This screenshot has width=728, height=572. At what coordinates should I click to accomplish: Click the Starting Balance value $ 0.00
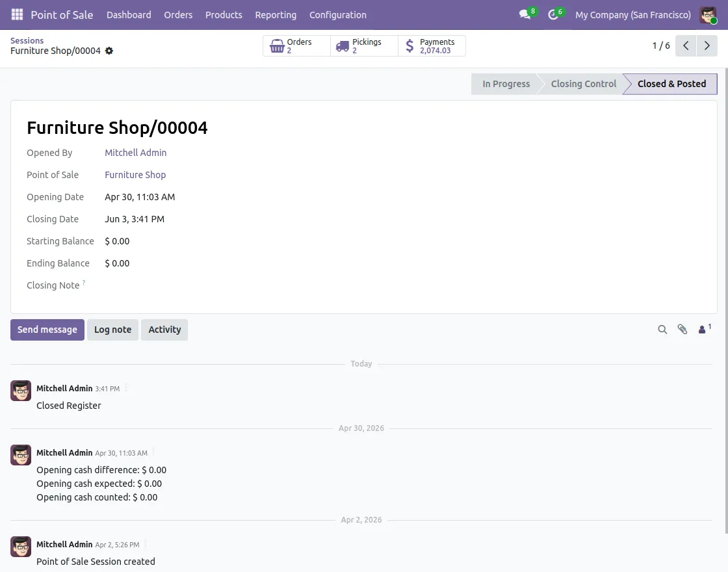117,241
